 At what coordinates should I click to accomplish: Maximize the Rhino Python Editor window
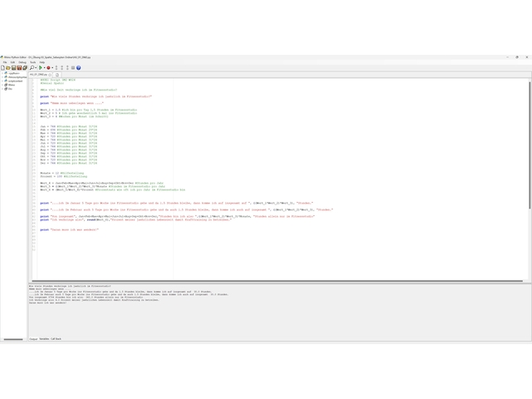click(517, 57)
